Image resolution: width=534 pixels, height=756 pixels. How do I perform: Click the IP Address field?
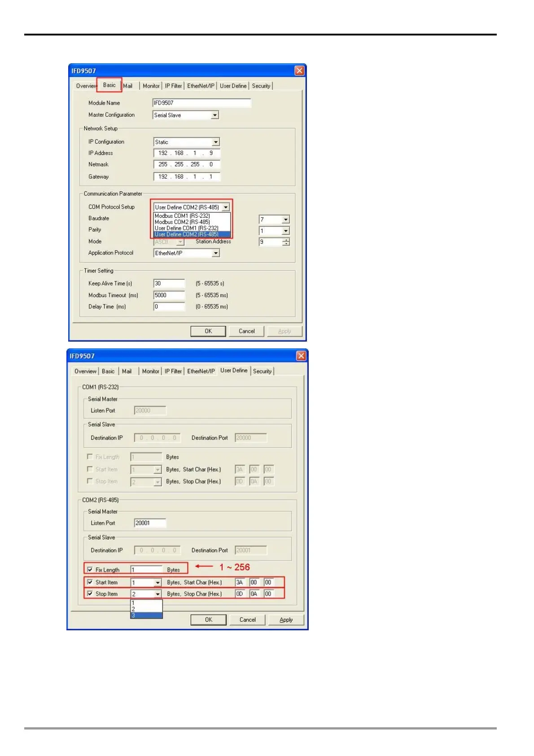point(187,153)
